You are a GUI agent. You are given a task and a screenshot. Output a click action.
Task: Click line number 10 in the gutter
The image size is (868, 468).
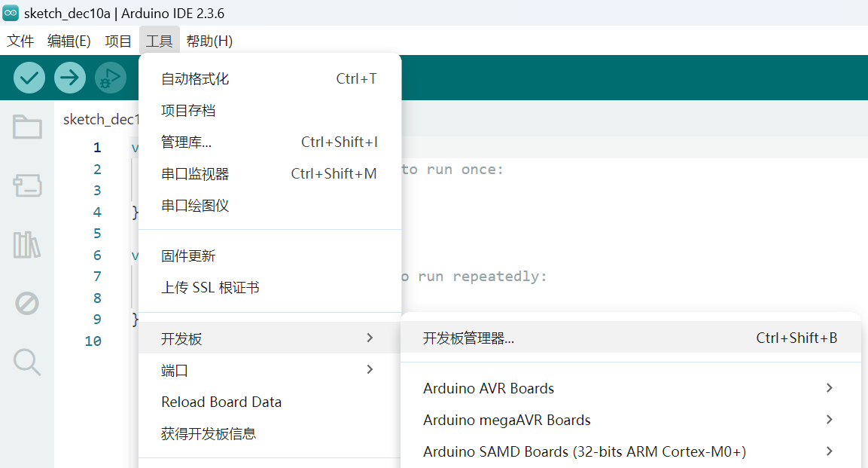pos(93,341)
